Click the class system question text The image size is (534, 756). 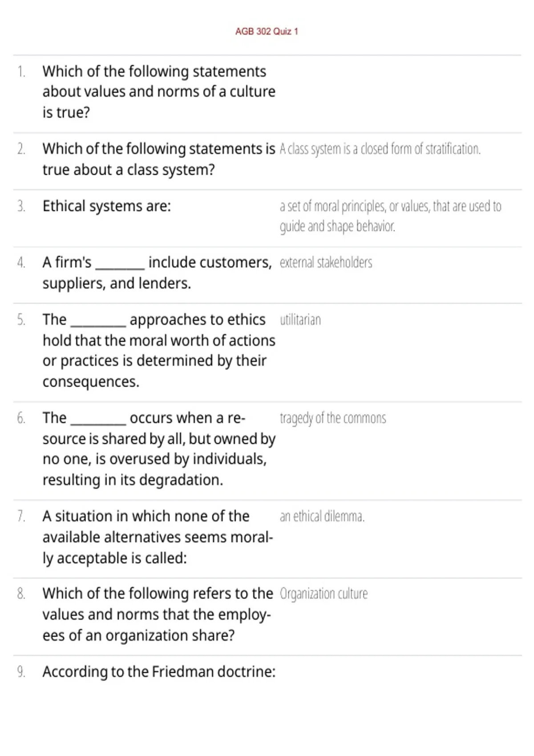click(x=159, y=159)
